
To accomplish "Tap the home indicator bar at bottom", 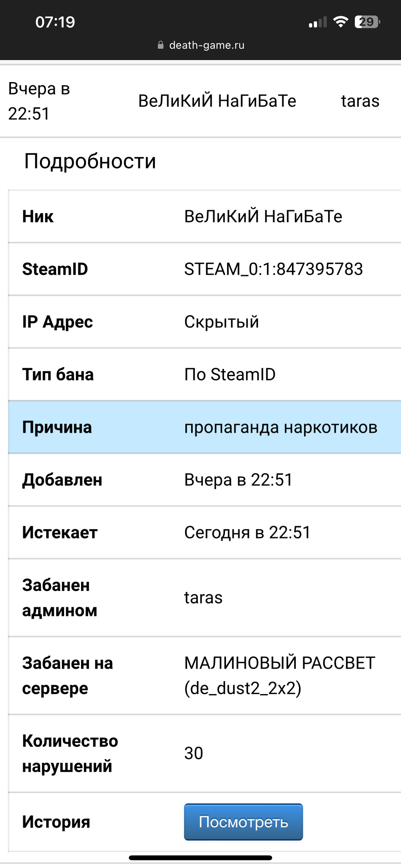I will (200, 858).
